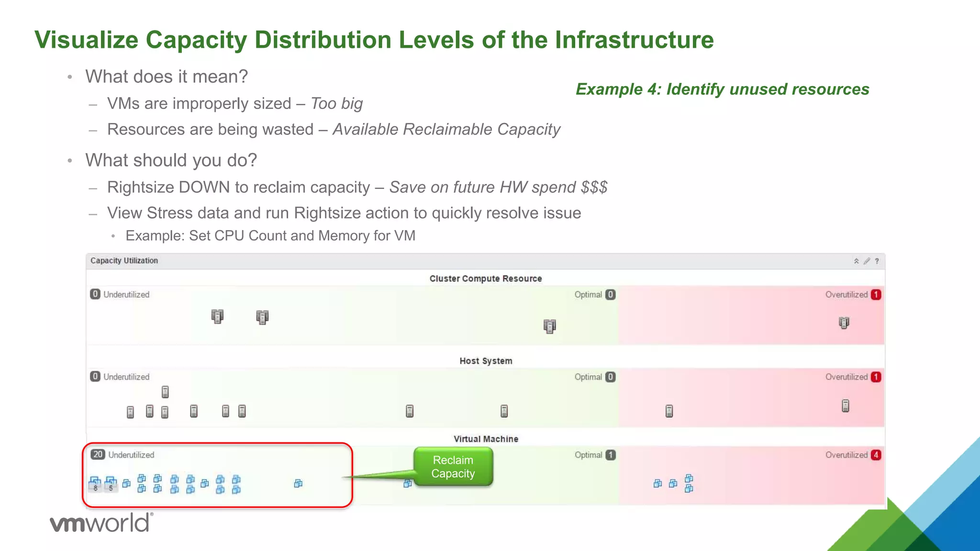Click the Capacity Utilization widget title
Screen dimensions: 980x551
[x=124, y=261]
